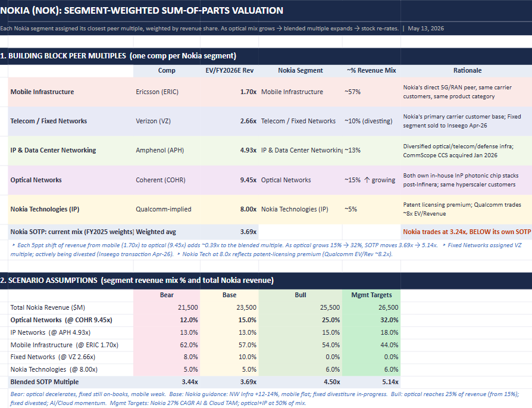Click the Mgmt Targets mobile value 44.0%

[x=389, y=345]
